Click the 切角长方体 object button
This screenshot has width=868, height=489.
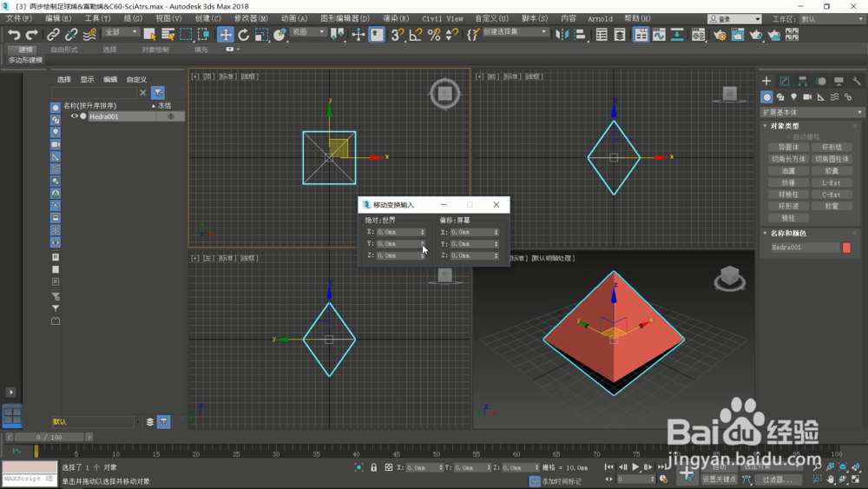(x=788, y=159)
